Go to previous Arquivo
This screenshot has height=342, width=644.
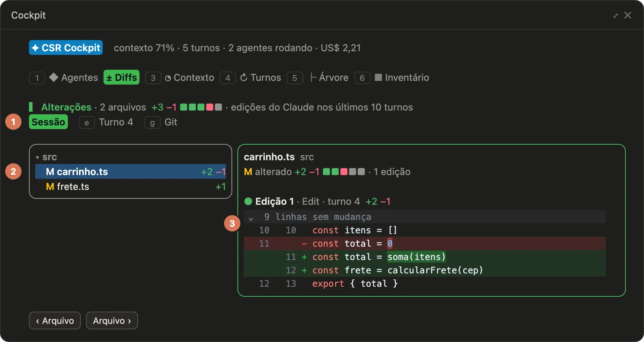pyautogui.click(x=55, y=320)
